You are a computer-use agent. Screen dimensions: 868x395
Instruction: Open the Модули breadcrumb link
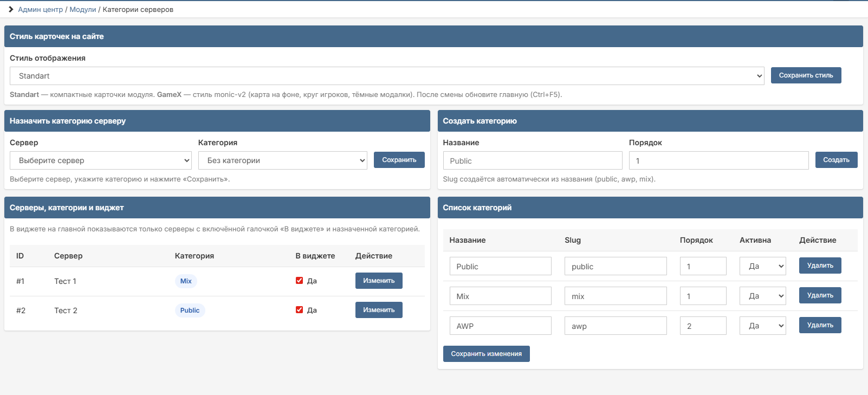[x=83, y=9]
